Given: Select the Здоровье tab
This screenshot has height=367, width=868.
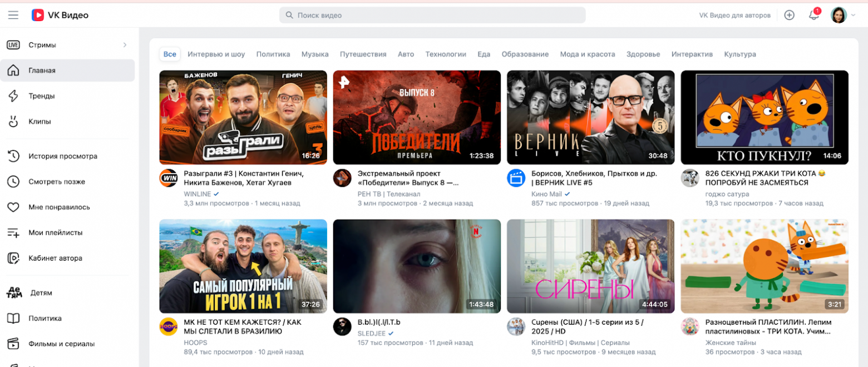Looking at the screenshot, I should tap(643, 54).
